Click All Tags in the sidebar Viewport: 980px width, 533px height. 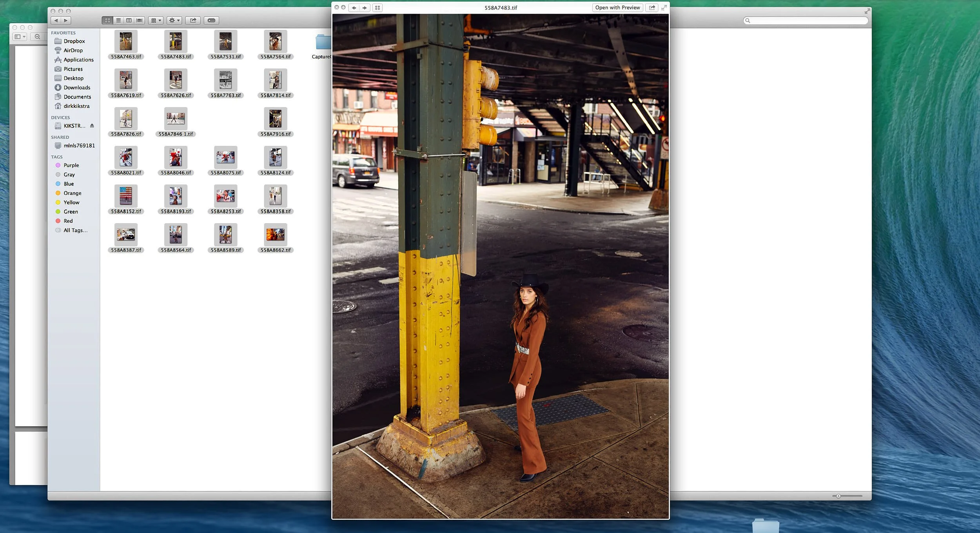[x=75, y=230]
